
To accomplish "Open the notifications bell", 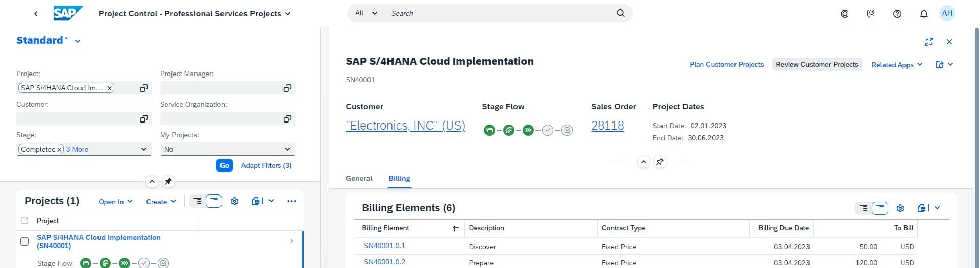I will pos(923,14).
